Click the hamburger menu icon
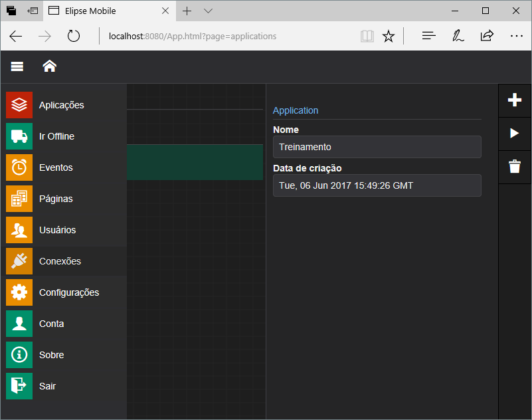 pyautogui.click(x=17, y=66)
